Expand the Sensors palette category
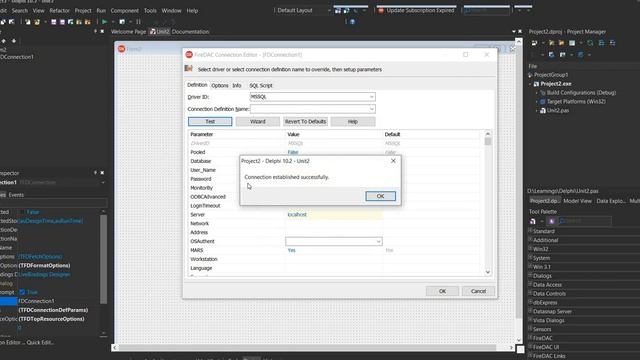The image size is (640, 360). tap(530, 329)
